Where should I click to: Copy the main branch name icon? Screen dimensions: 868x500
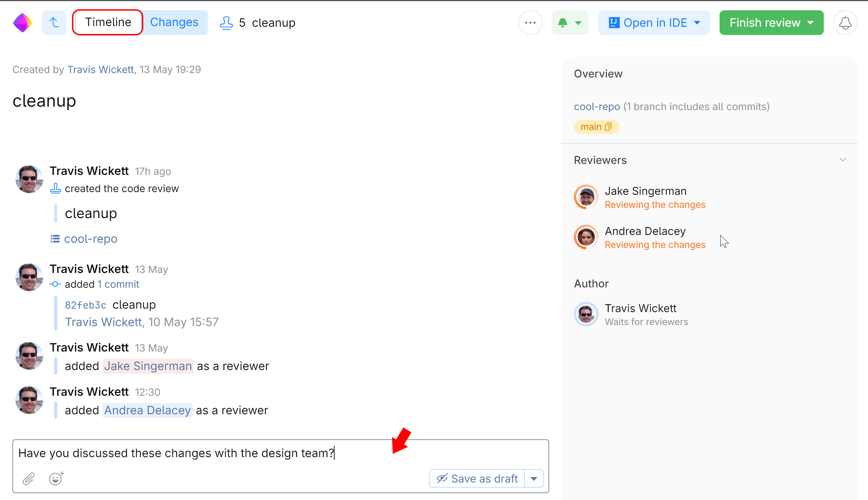(608, 127)
